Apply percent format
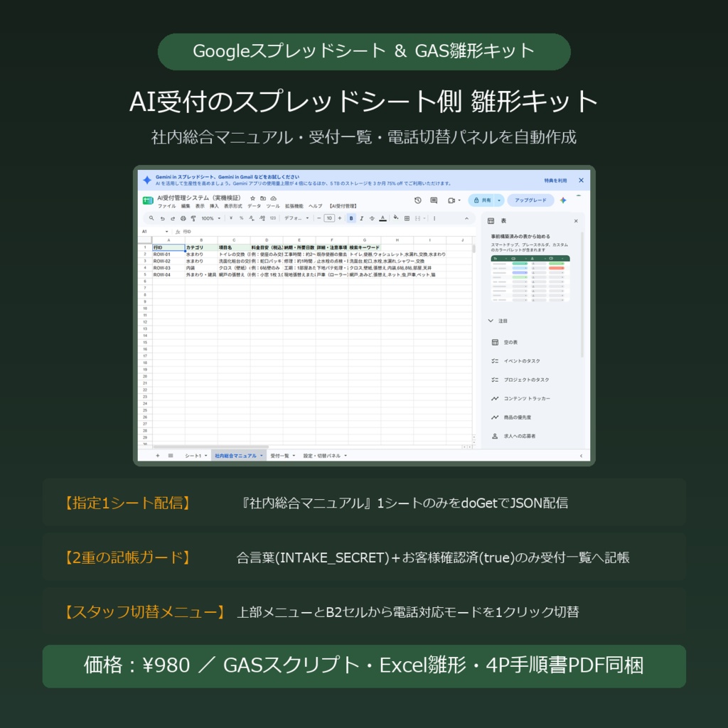Viewport: 728px width, 728px height. [242, 218]
